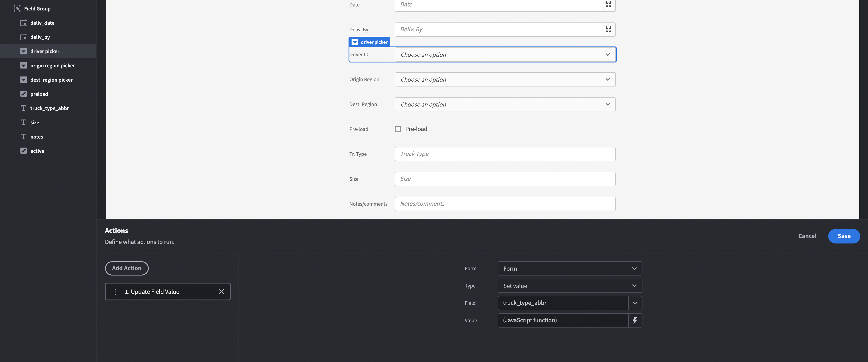Click the Add Action button

(127, 268)
